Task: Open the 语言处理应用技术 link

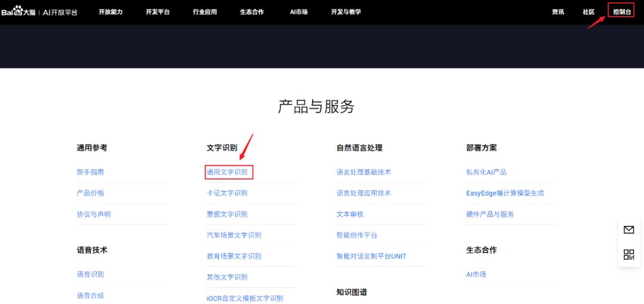Action: click(364, 193)
